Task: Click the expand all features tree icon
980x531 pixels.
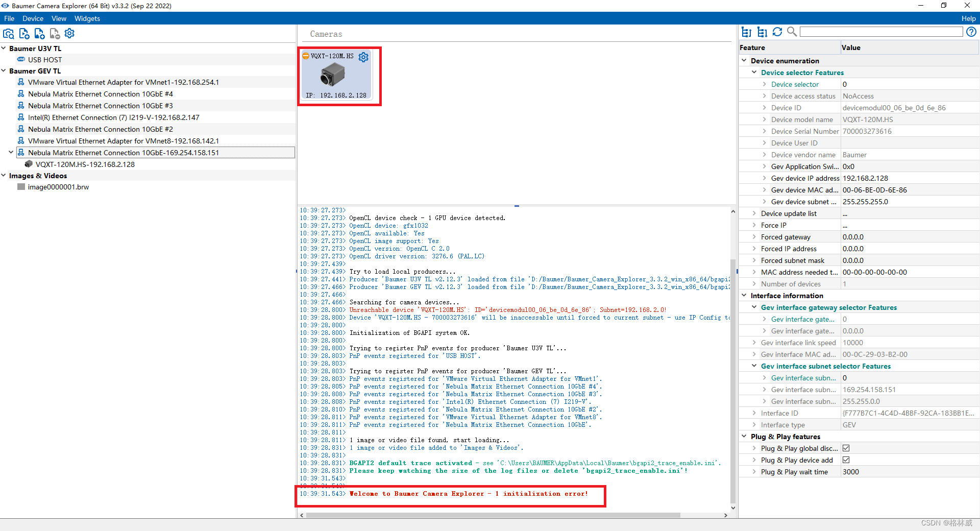Action: coord(746,32)
